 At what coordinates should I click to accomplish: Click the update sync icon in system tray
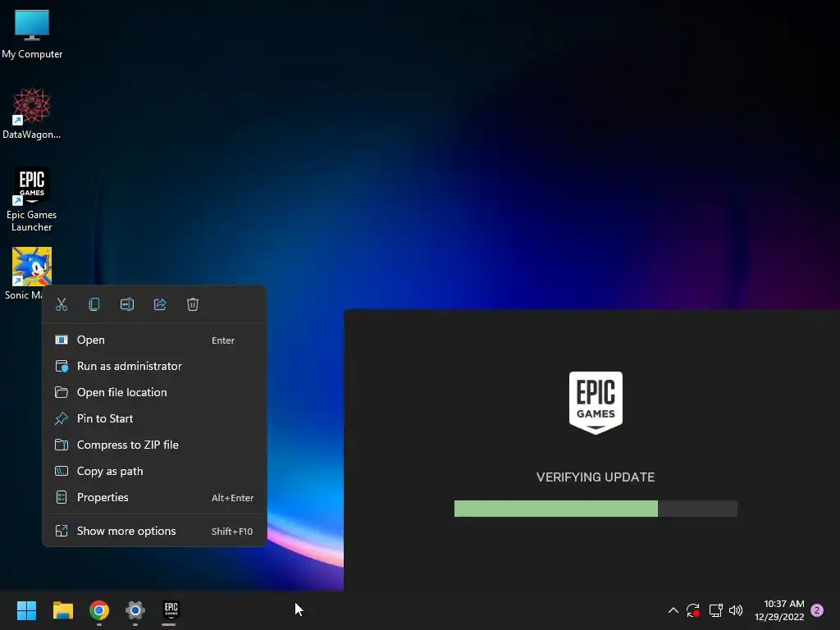click(693, 610)
